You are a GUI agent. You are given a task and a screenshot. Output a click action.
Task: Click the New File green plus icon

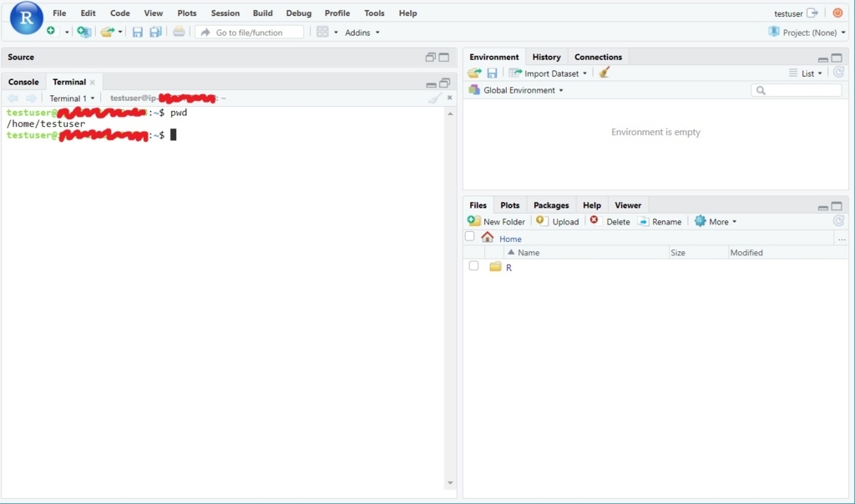click(x=51, y=32)
